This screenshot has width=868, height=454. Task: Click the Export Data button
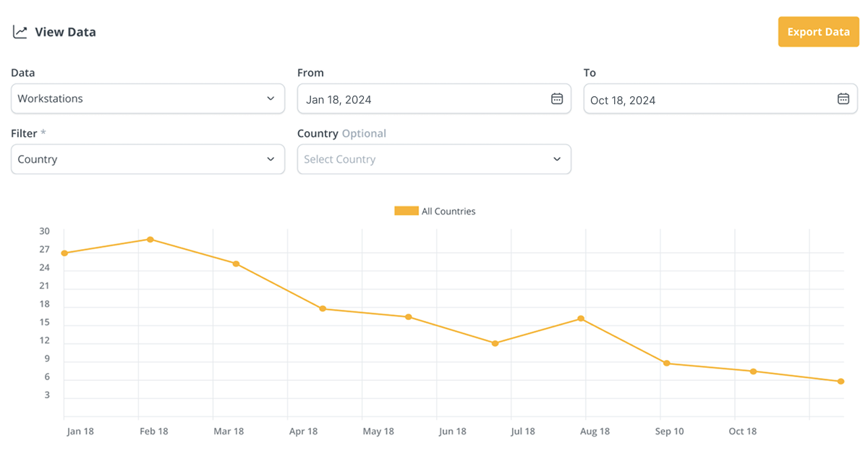817,32
